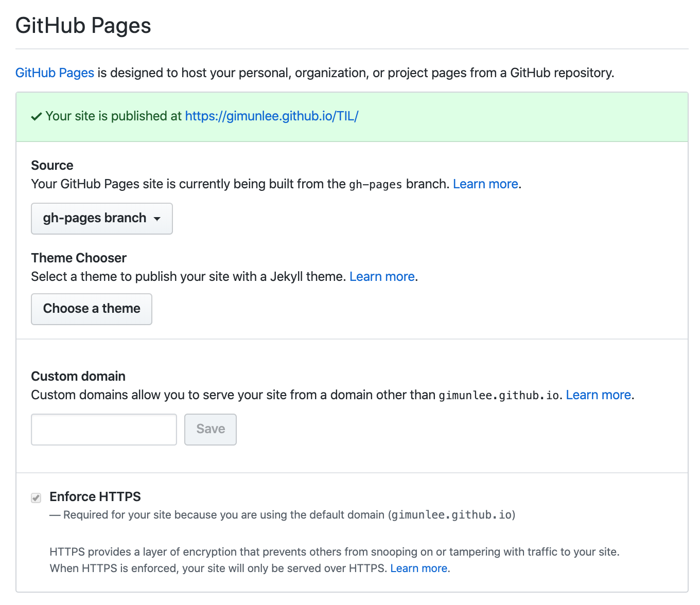Screen dimensions: 700x605
Task: Click the 'Required for your site' note text
Action: [x=283, y=515]
